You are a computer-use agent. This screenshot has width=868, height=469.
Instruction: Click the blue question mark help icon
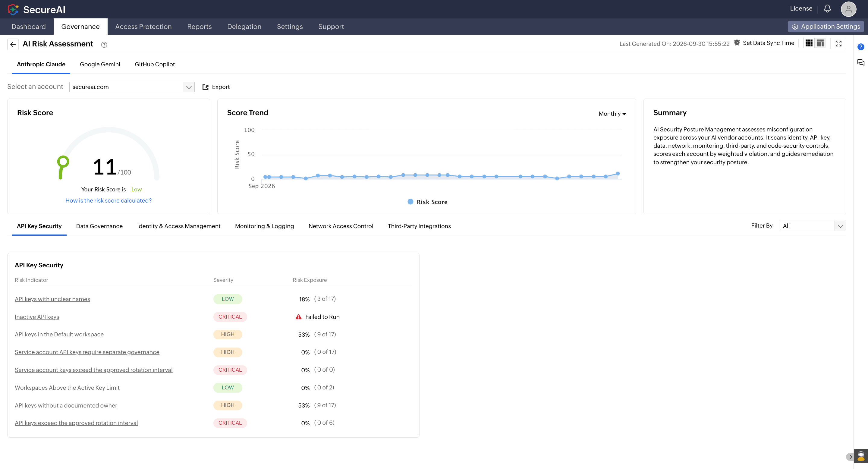pyautogui.click(x=861, y=47)
